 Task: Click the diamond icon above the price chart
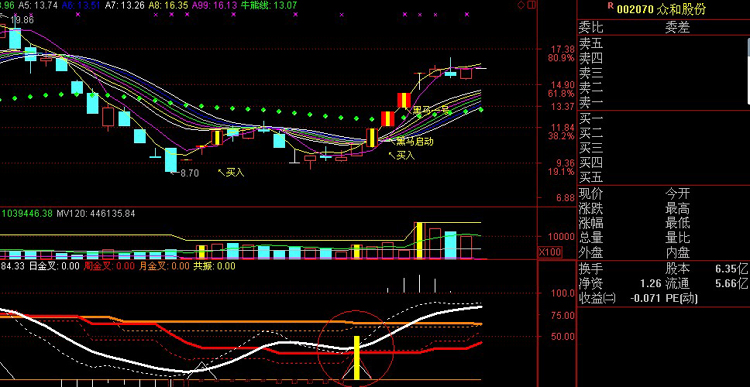tap(521, 5)
